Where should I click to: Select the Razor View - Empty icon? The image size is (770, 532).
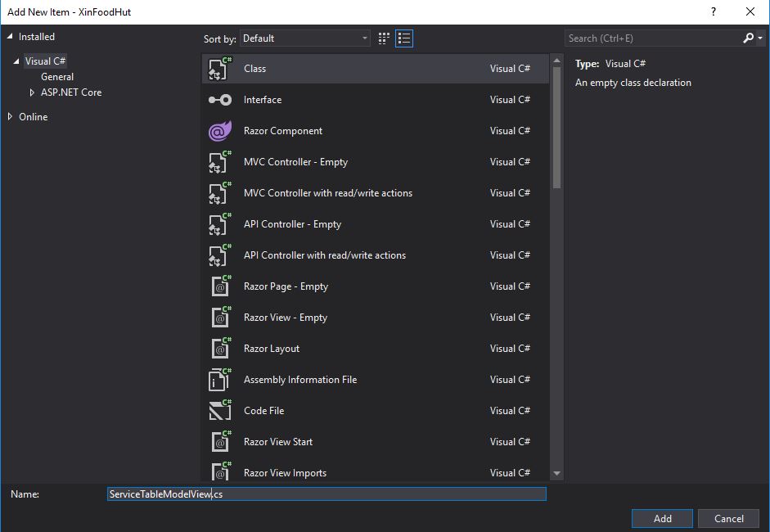219,318
